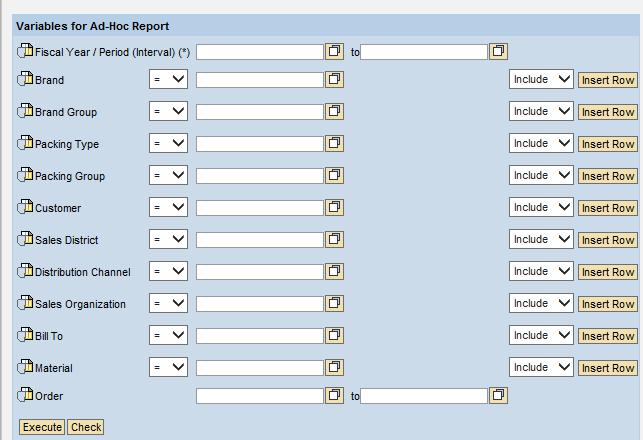
Task: Focus the Fiscal Year / Period from input
Action: tap(260, 52)
